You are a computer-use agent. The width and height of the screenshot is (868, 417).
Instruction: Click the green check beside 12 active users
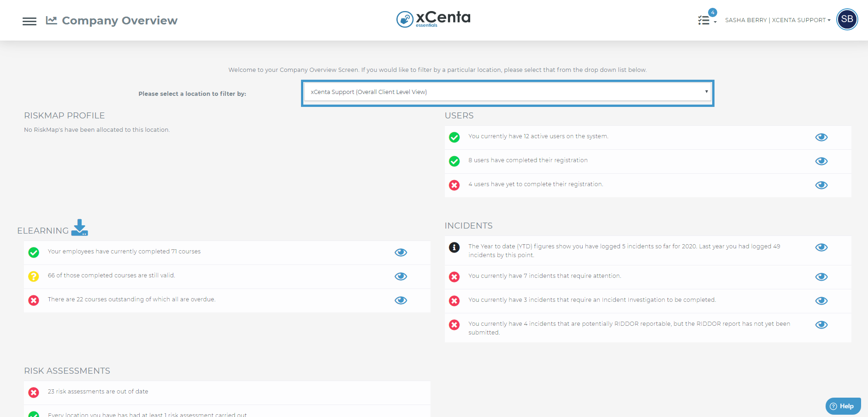(x=455, y=137)
